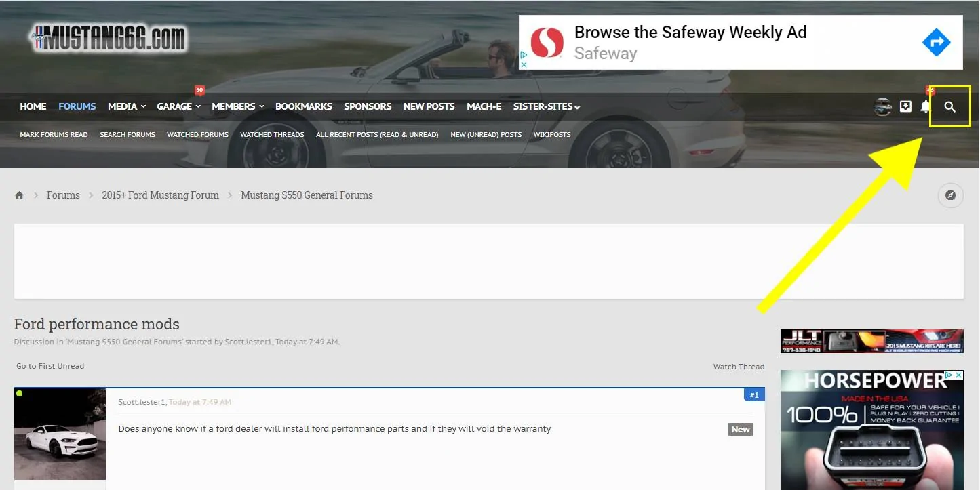Open All Recent Posts (Read & Unread)
The width and height of the screenshot is (980, 490).
(377, 134)
